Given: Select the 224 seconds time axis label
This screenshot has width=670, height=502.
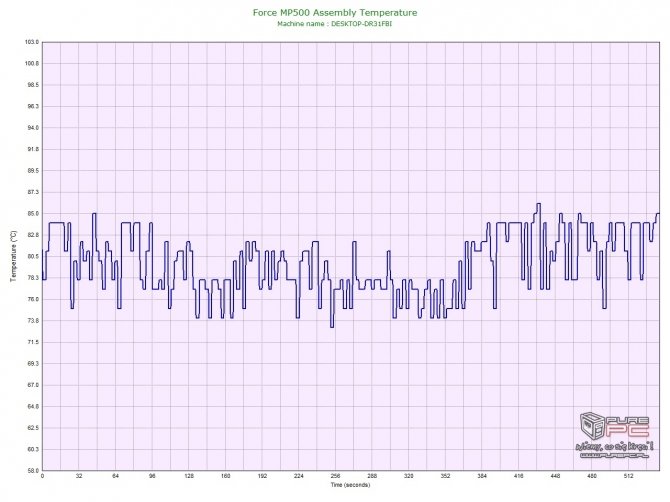Looking at the screenshot, I should (x=299, y=476).
